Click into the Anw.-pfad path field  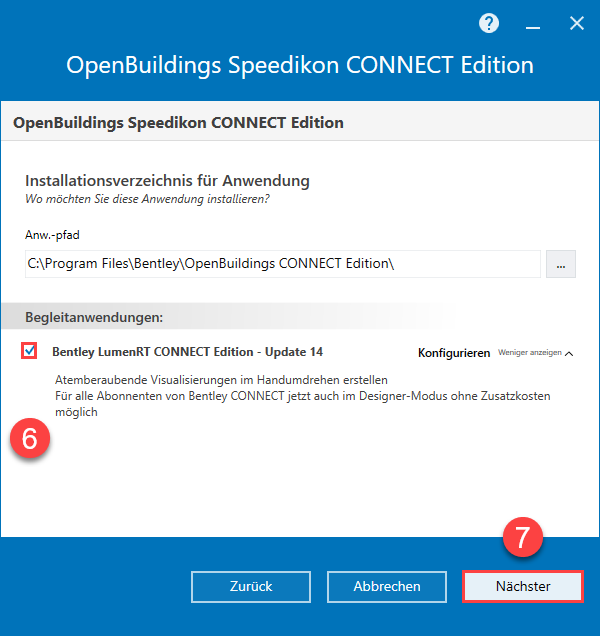click(283, 265)
